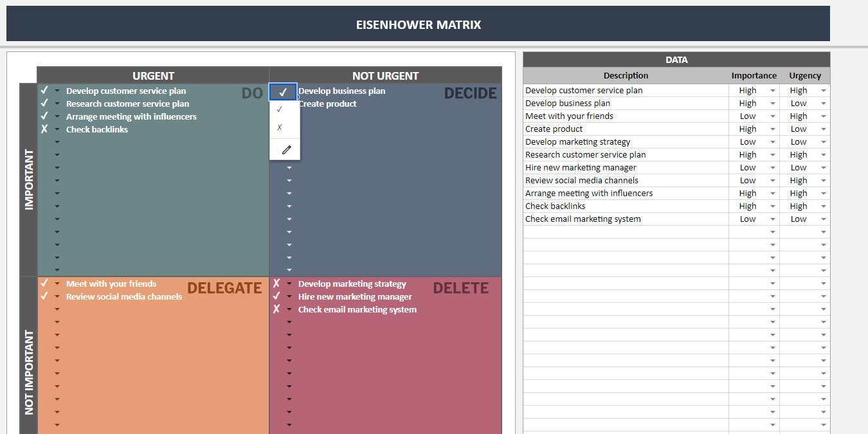Click the X beside "Develop marketing strategy"
Viewport: 868px width, 434px height.
(276, 284)
